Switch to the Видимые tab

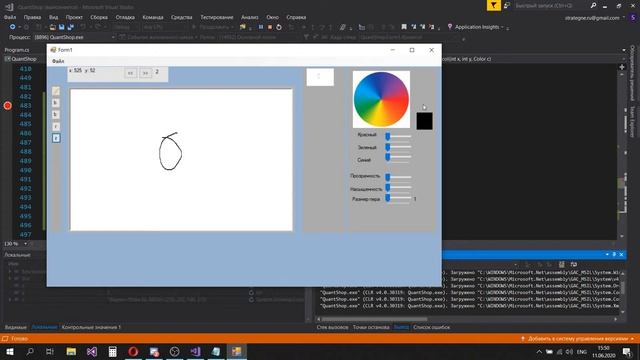[x=16, y=327]
